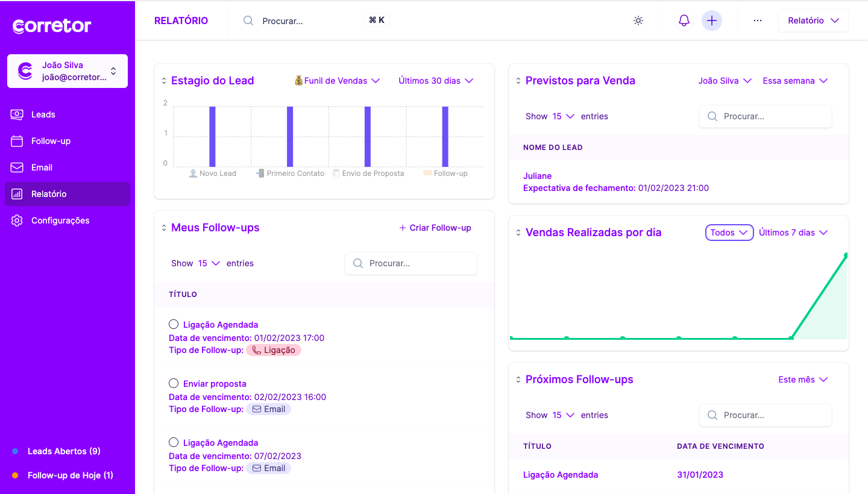Screen dimensions: 868x494
Task: Collapse the Estagio do Lead panel handle
Action: [x=163, y=81]
